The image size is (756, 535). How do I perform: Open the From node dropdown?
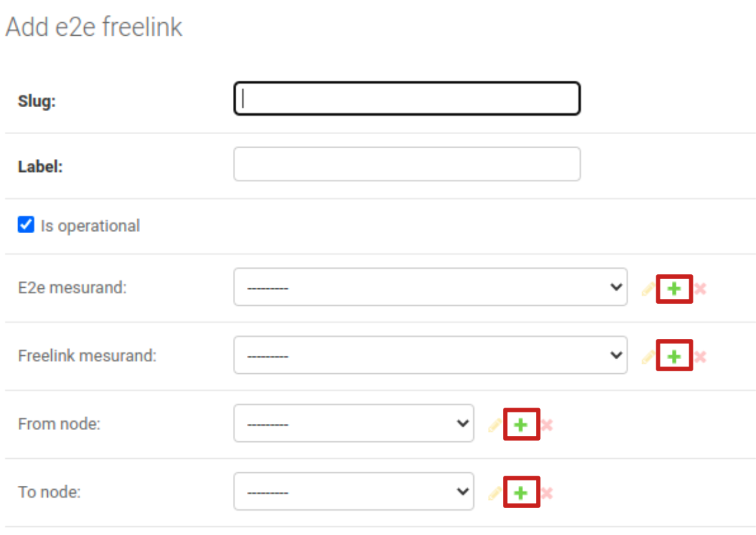click(353, 423)
